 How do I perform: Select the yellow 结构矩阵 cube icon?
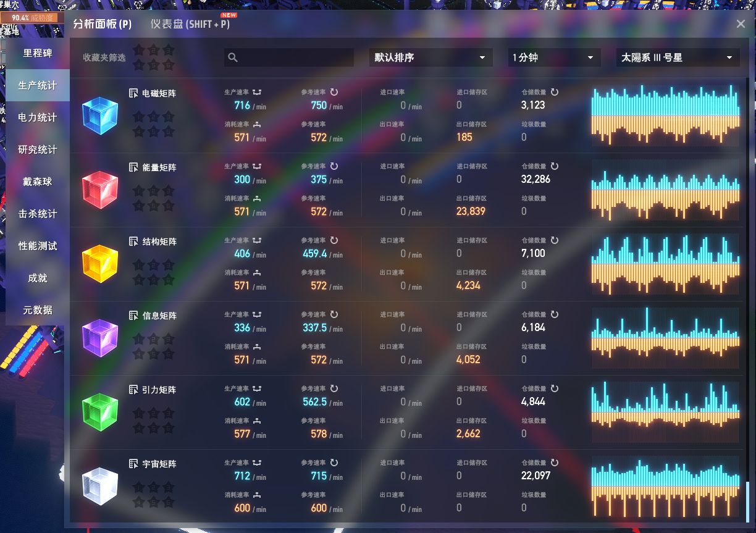[100, 264]
